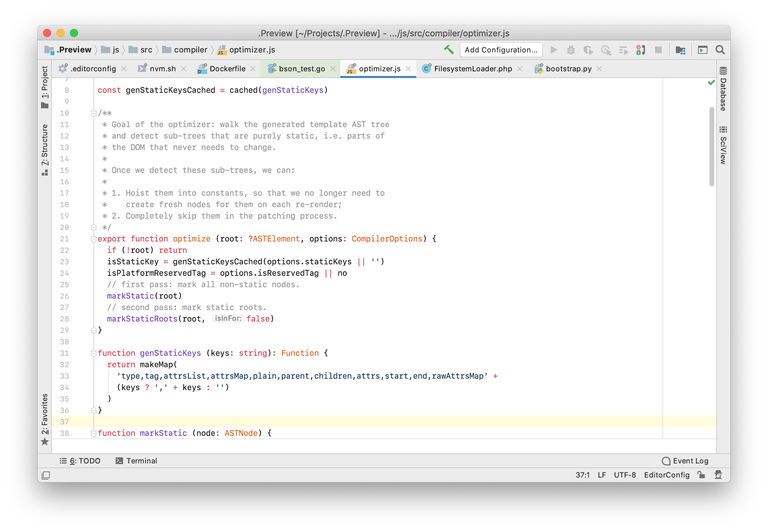Open the FilesystemLoader.php tab
The image size is (768, 532).
tap(473, 69)
